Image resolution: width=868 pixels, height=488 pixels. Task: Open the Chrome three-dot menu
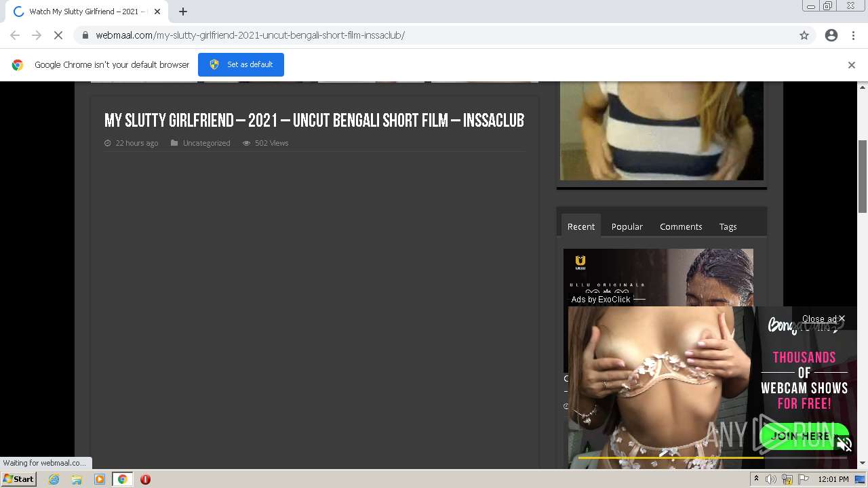(853, 35)
